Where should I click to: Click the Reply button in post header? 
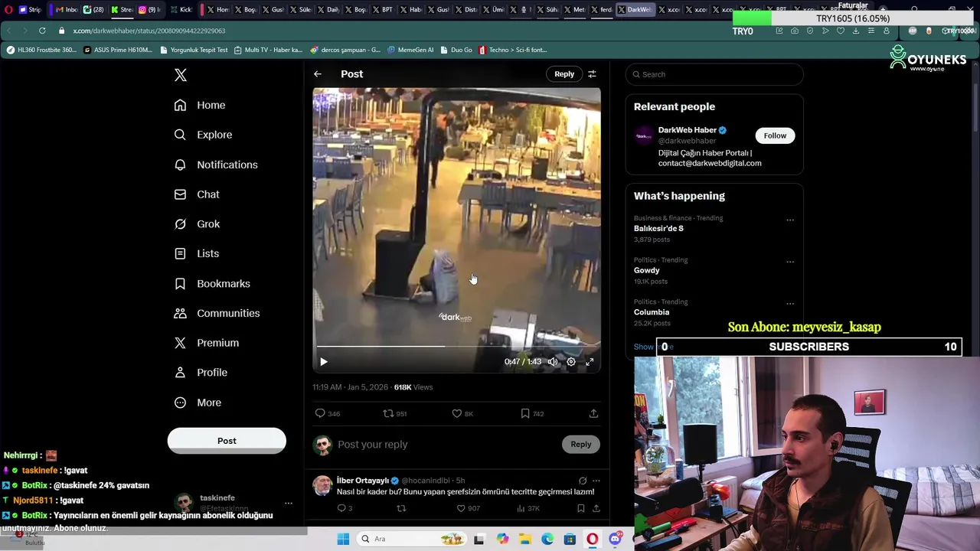coord(564,74)
